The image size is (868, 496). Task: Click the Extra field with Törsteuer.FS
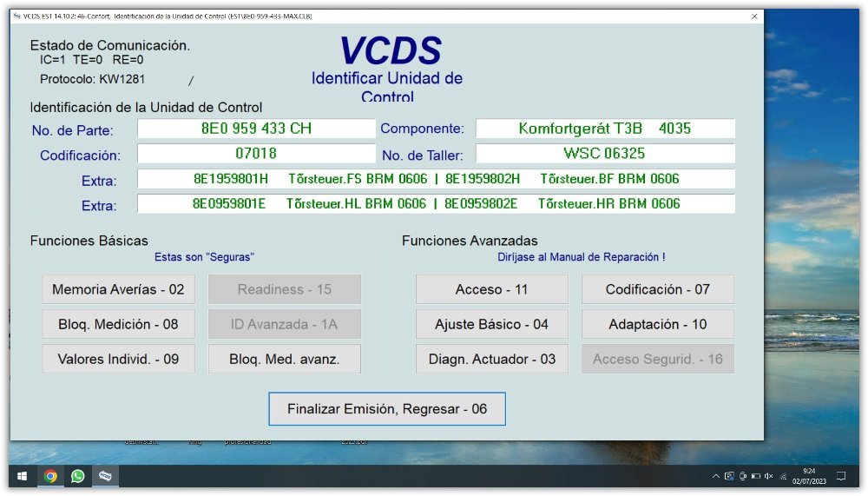[x=437, y=179]
